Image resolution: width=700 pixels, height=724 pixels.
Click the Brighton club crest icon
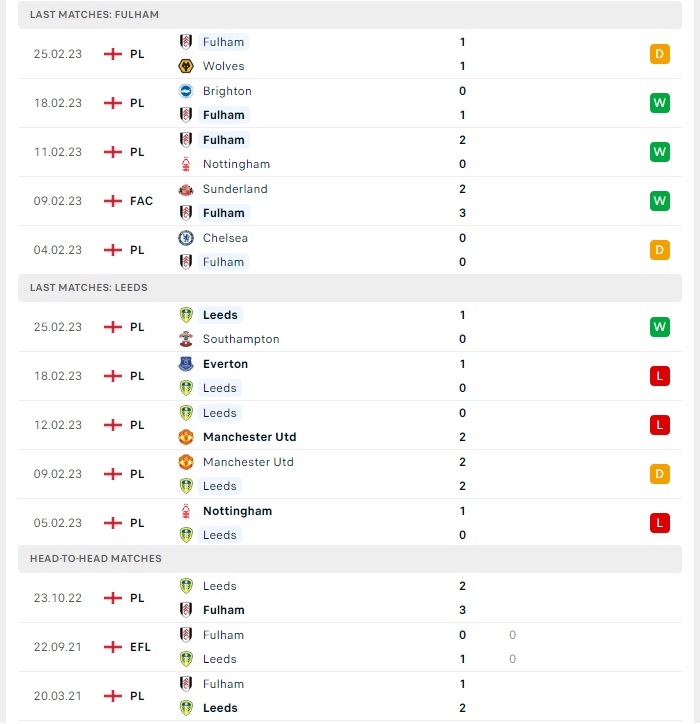(186, 91)
